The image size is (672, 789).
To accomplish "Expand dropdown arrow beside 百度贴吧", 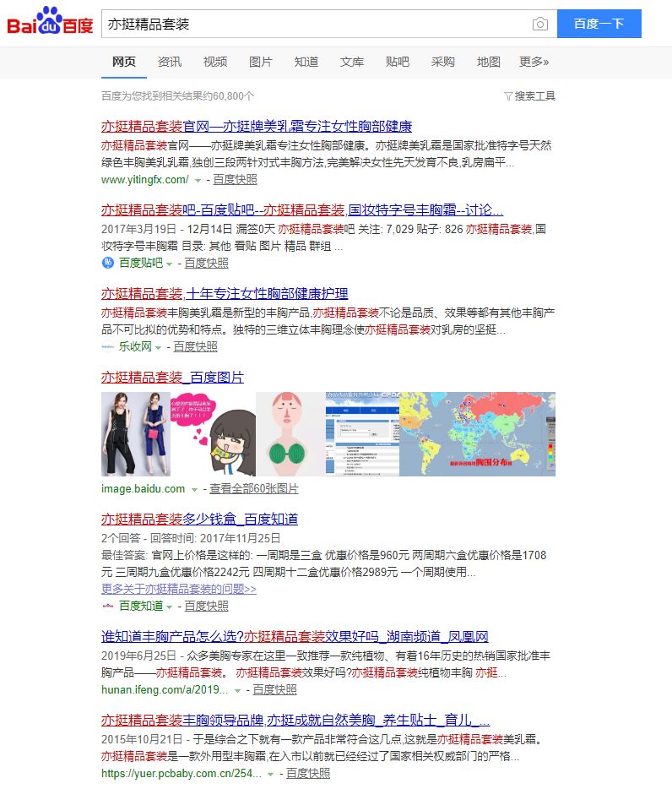I will 169,264.
